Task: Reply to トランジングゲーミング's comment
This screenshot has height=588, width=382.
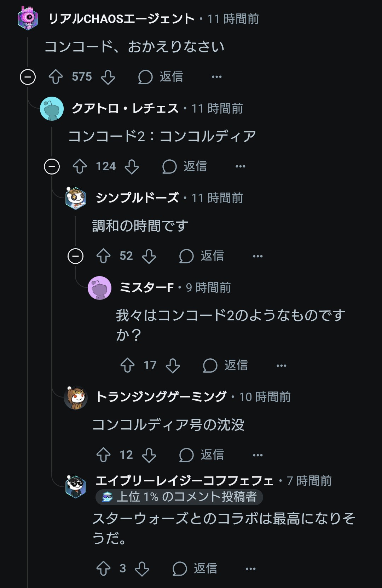Action: click(202, 455)
